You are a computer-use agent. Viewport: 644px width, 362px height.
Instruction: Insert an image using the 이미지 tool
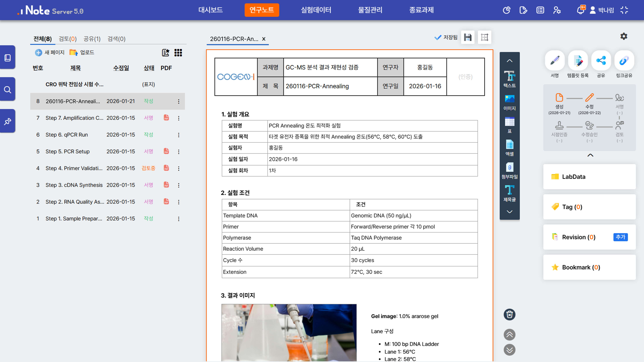[x=509, y=102]
